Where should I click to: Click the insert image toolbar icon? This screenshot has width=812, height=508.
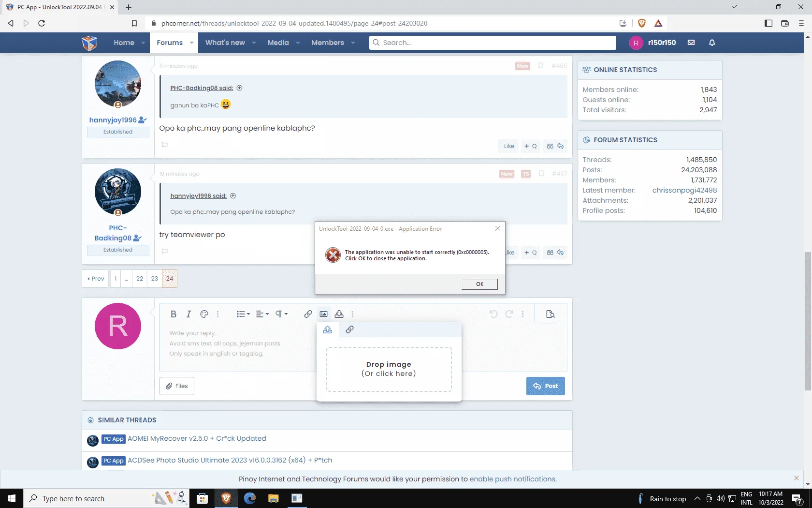pos(323,314)
